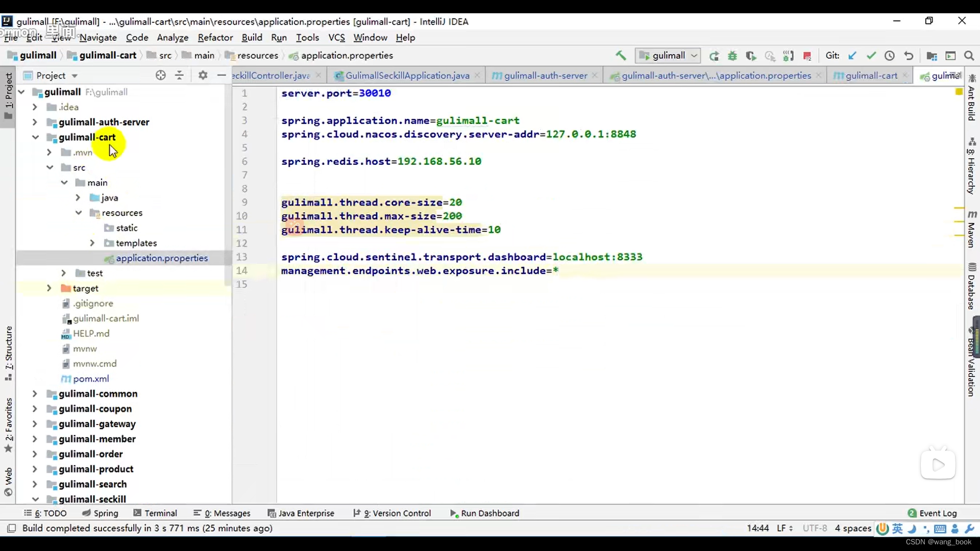The image size is (980, 551).
Task: Open the Messages tool window
Action: coord(222,513)
